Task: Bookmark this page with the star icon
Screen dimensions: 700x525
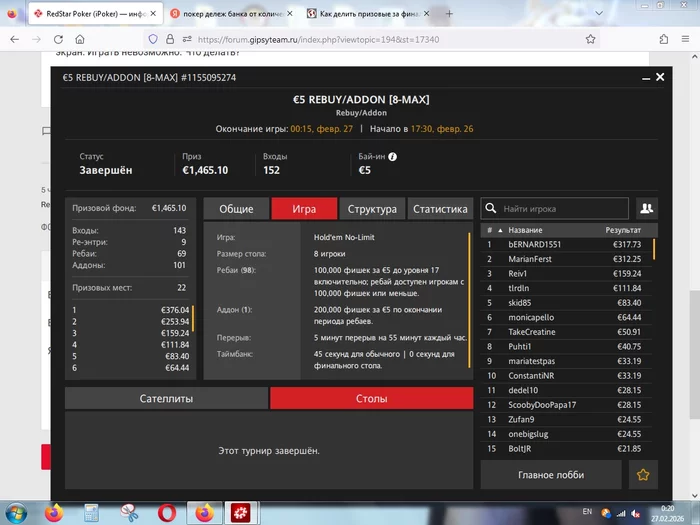Action: pyautogui.click(x=591, y=39)
